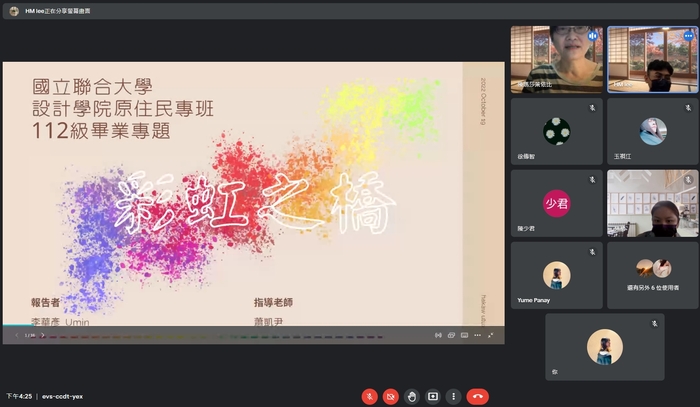Open the second slide toolbar icon beside laser pointer
The width and height of the screenshot is (700, 407).
click(451, 335)
